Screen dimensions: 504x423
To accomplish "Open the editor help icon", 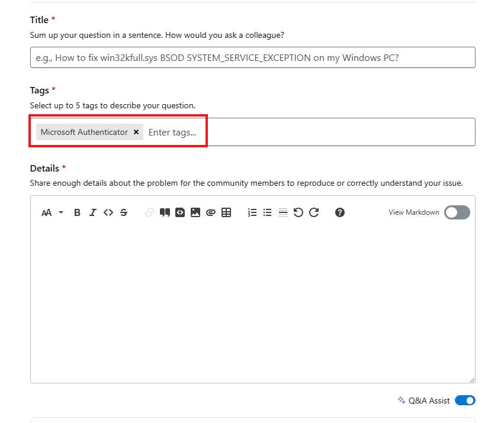I will click(x=340, y=212).
